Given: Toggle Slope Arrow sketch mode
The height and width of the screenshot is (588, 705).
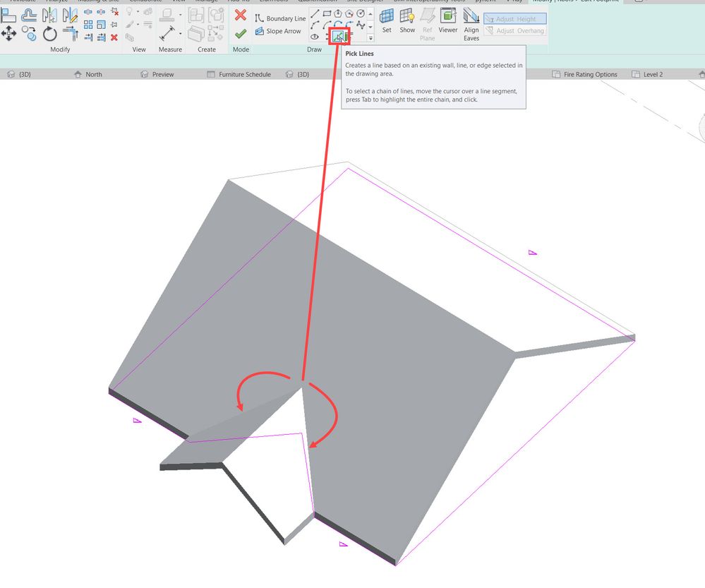Looking at the screenshot, I should pyautogui.click(x=278, y=31).
